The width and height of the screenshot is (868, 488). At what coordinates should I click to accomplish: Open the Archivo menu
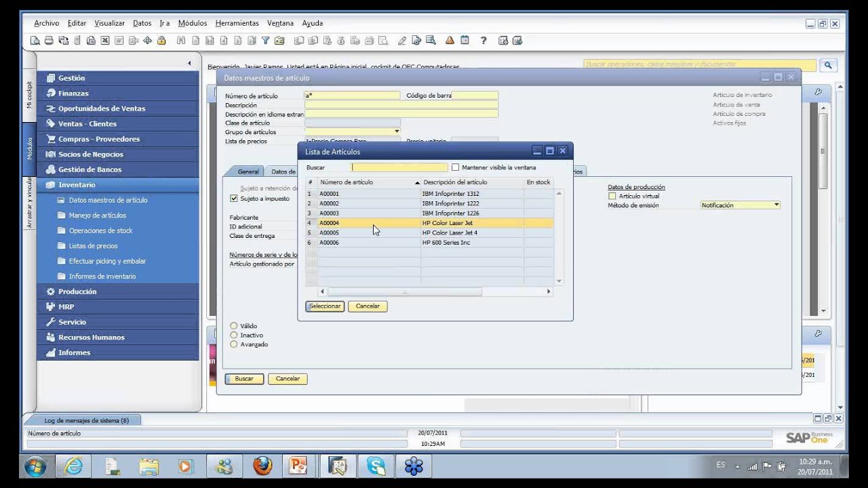pos(47,23)
